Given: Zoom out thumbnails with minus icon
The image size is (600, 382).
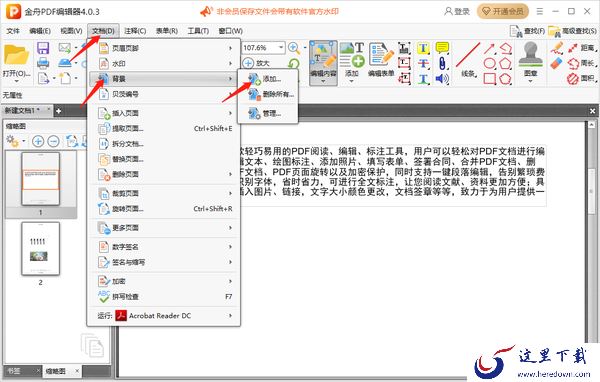Looking at the screenshot, I should (53, 141).
